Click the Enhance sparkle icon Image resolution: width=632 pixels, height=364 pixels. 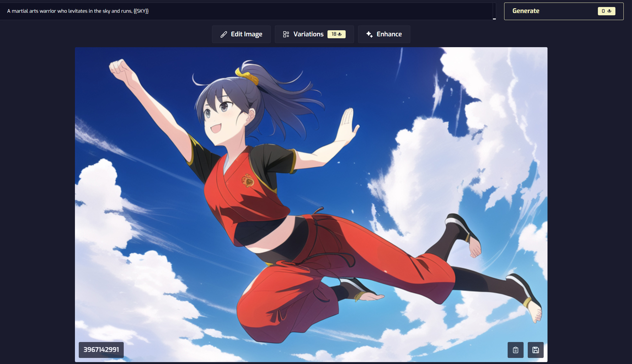[x=369, y=34]
